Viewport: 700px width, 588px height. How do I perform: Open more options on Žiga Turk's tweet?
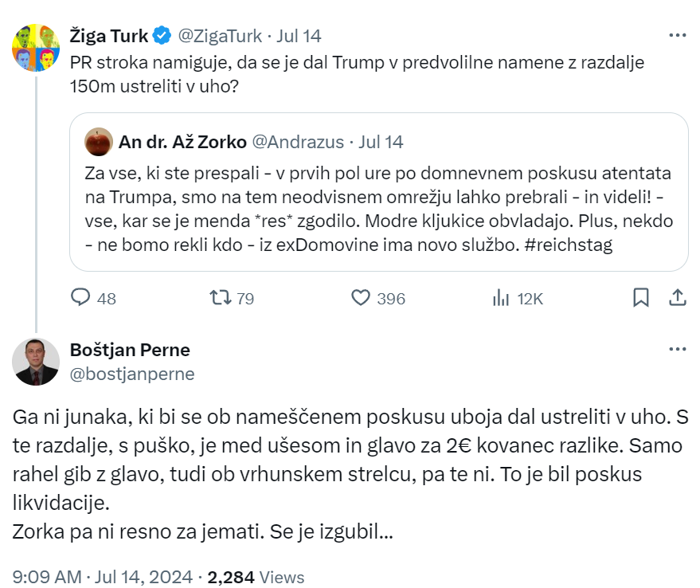click(x=677, y=36)
